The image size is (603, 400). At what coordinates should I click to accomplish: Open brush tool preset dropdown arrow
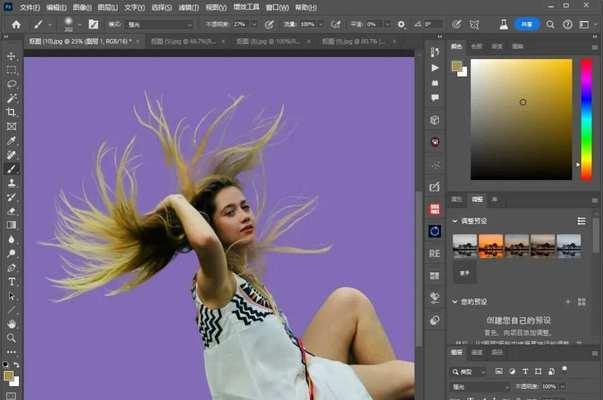pos(50,25)
